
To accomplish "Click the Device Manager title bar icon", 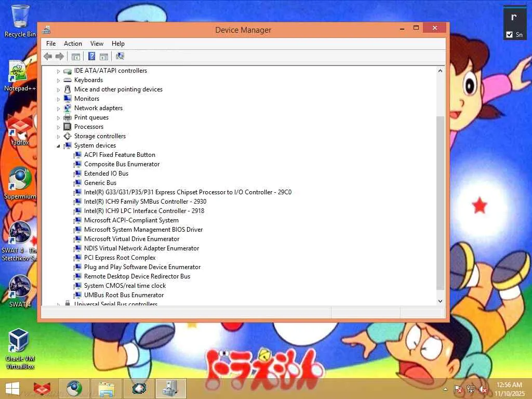I will (46, 30).
